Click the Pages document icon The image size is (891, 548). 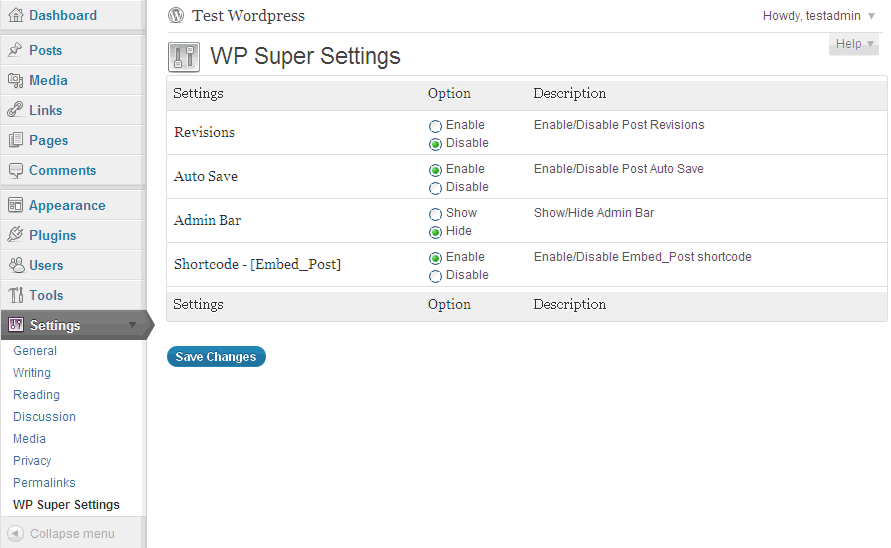[15, 140]
